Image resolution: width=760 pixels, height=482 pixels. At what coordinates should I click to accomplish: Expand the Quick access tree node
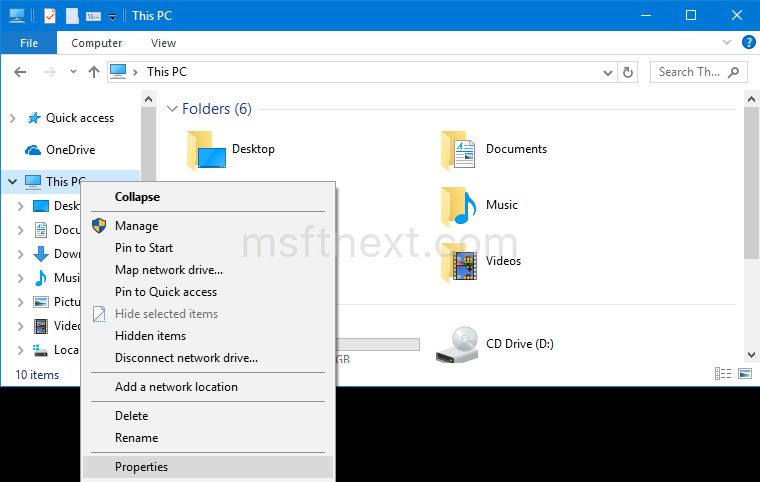(13, 118)
